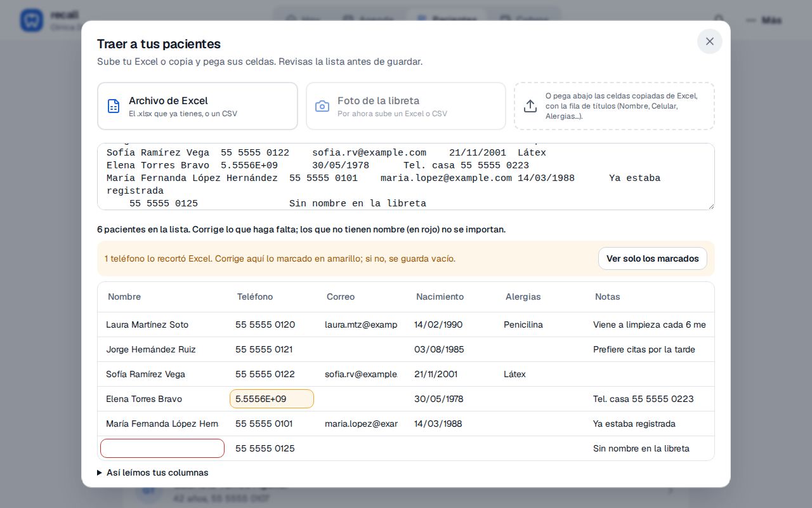
Task: Edit name Laura Martínez Soto
Action: [x=162, y=324]
